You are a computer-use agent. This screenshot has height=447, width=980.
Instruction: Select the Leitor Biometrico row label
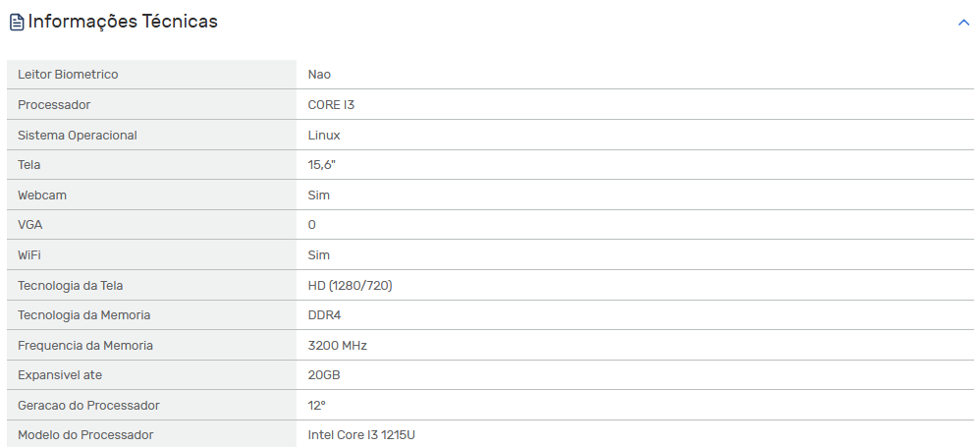tap(68, 75)
